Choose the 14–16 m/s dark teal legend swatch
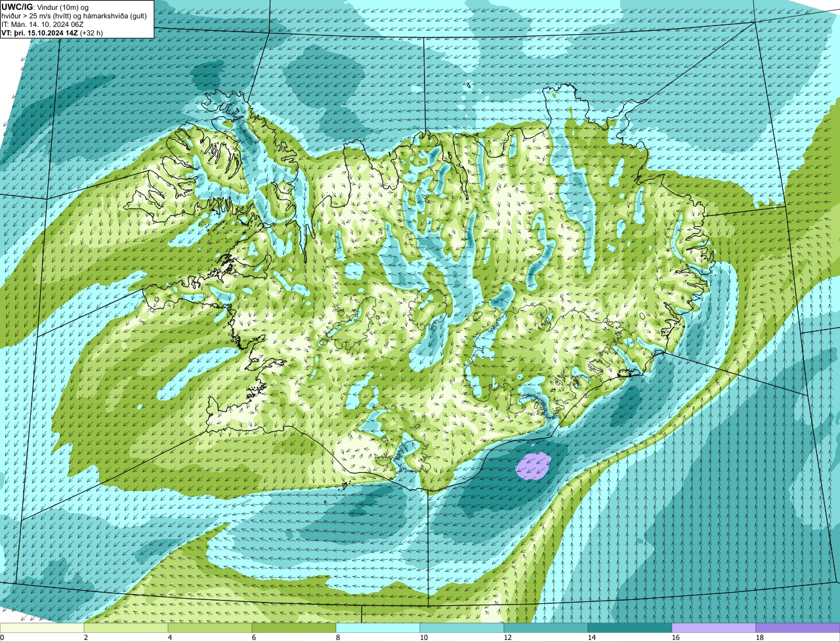The image size is (840, 642). pos(630,628)
